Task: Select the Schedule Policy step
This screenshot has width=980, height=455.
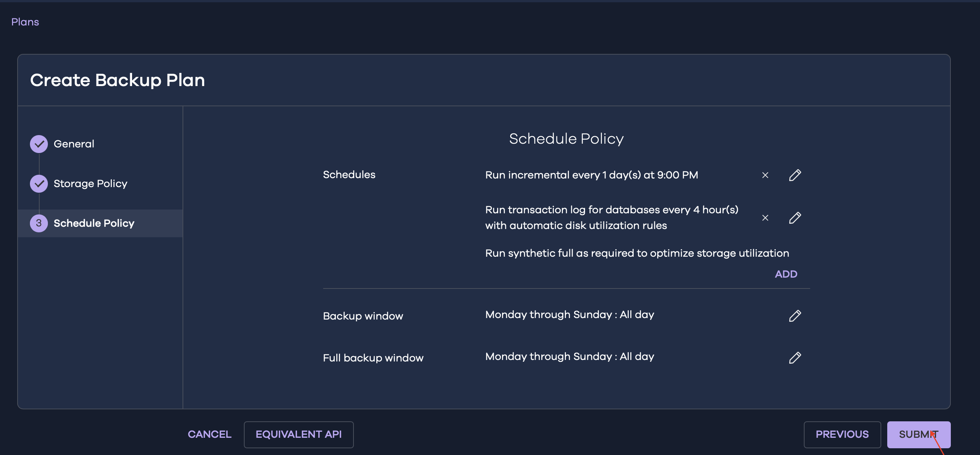Action: pyautogui.click(x=100, y=223)
